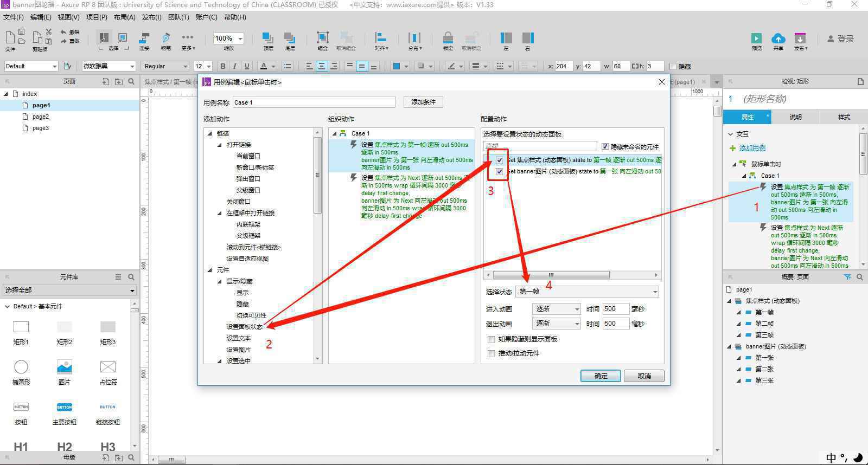Switch to the 样式 tab

click(844, 117)
